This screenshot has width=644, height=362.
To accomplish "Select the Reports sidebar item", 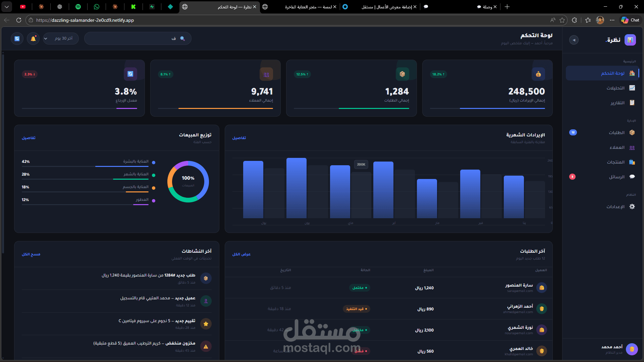I will coord(617,103).
